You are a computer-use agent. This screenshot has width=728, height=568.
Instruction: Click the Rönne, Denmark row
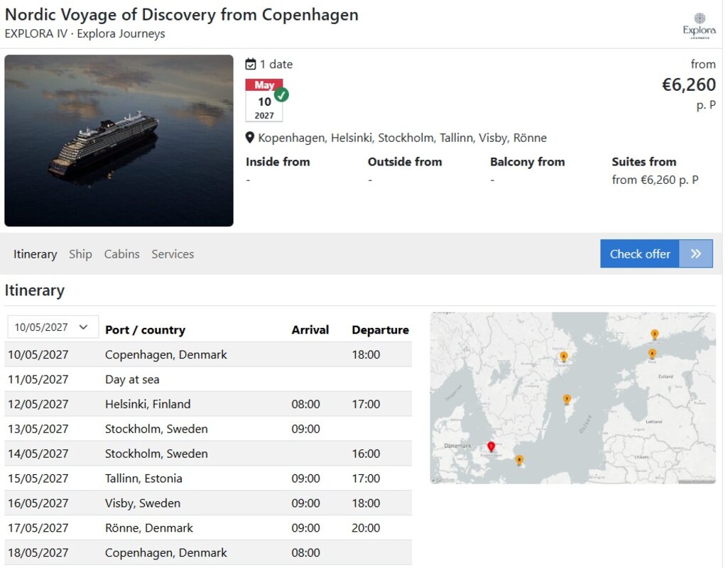click(x=208, y=528)
